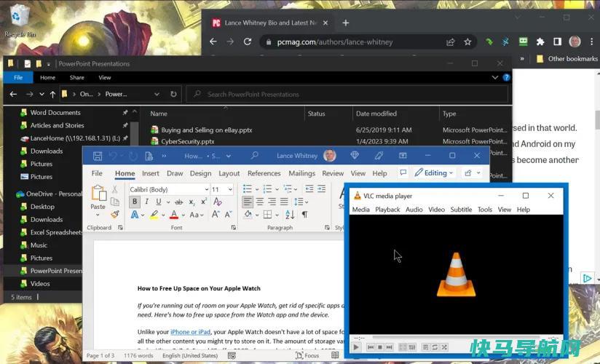Click the red Font Color button
600x364 pixels.
(174, 215)
